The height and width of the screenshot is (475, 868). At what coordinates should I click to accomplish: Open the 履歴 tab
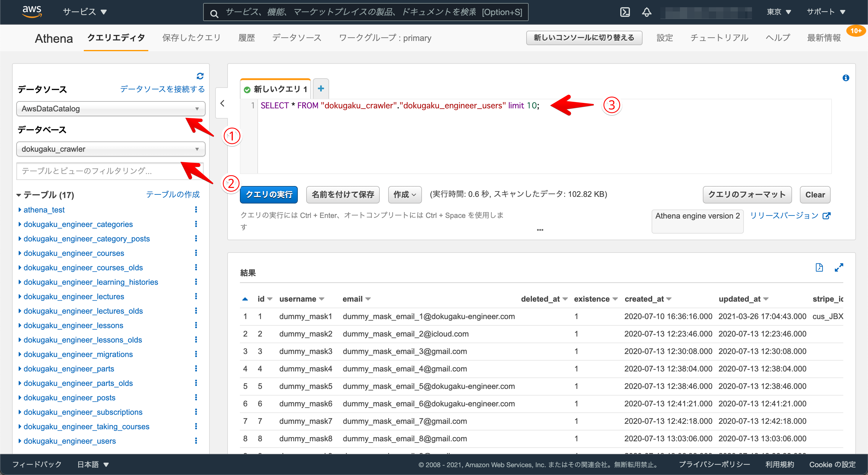(246, 38)
